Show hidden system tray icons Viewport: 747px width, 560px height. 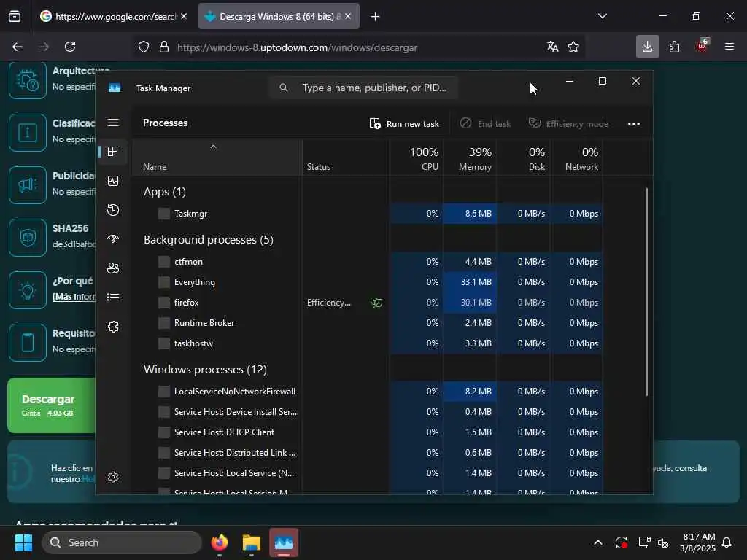[598, 542]
